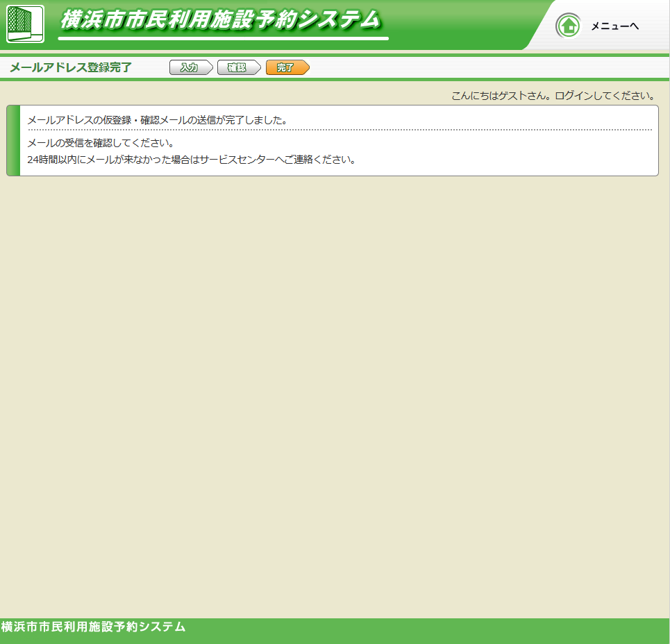Viewport: 670px width, 644px height.
Task: Click the green footer bar's right side
Action: point(555,630)
